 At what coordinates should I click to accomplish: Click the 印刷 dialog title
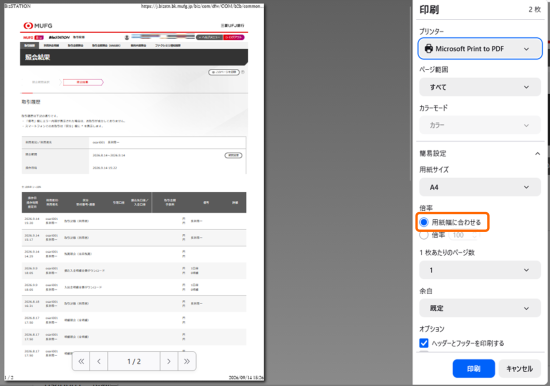(429, 10)
